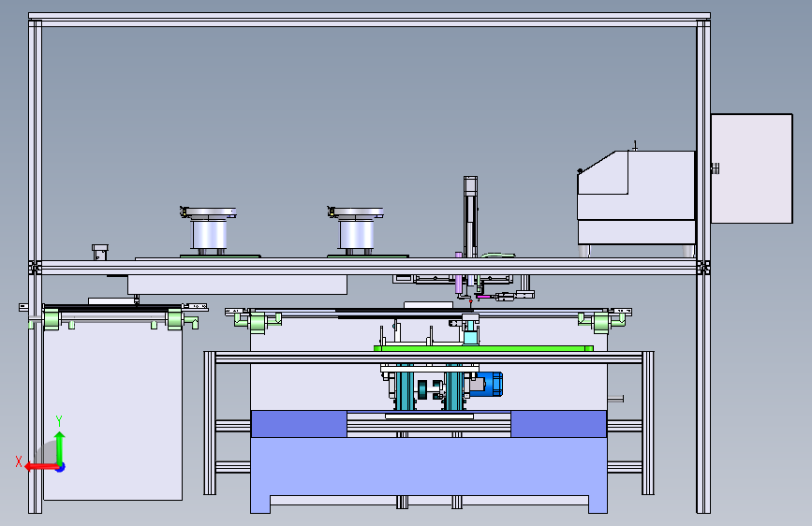Viewport: 812px width, 526px height.
Task: Select the small stand at the left end of the shelf
Action: pos(100,252)
